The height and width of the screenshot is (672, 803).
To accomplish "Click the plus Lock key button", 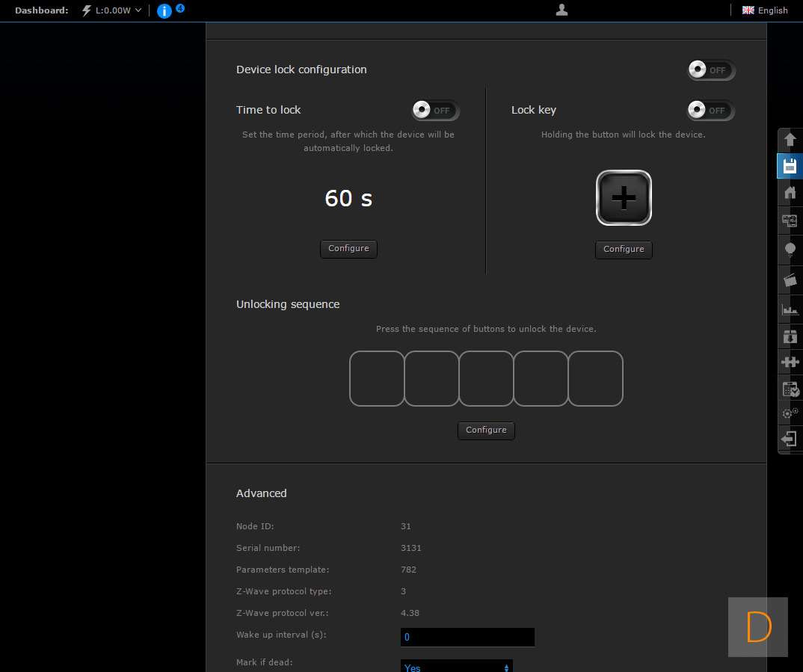I will pyautogui.click(x=624, y=198).
